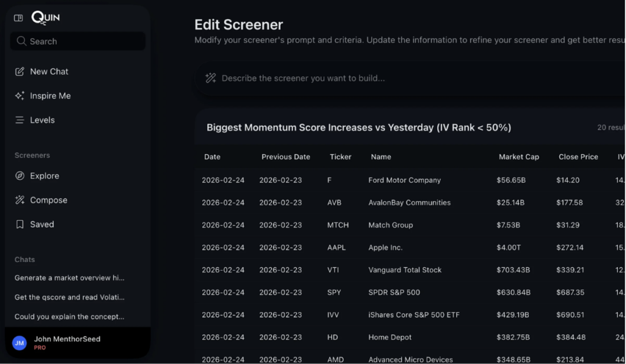Click the 'Edit Screener' heading
626x364 pixels.
239,24
